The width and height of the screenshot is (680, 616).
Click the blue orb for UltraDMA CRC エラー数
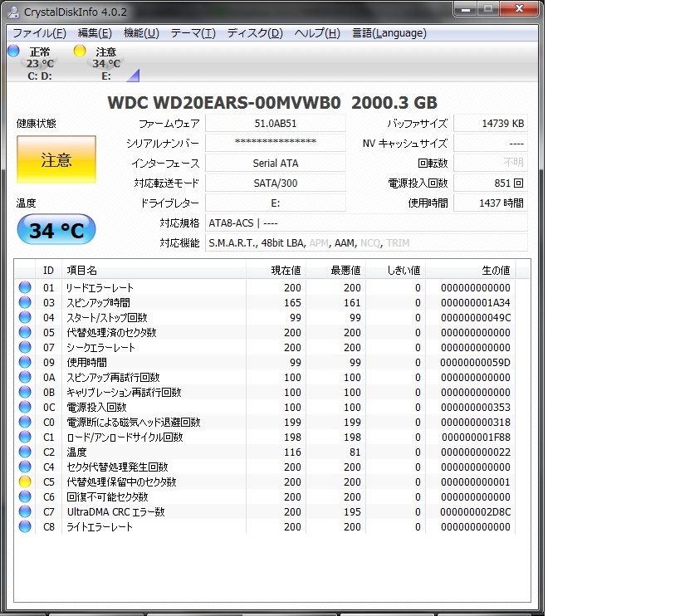[x=25, y=511]
